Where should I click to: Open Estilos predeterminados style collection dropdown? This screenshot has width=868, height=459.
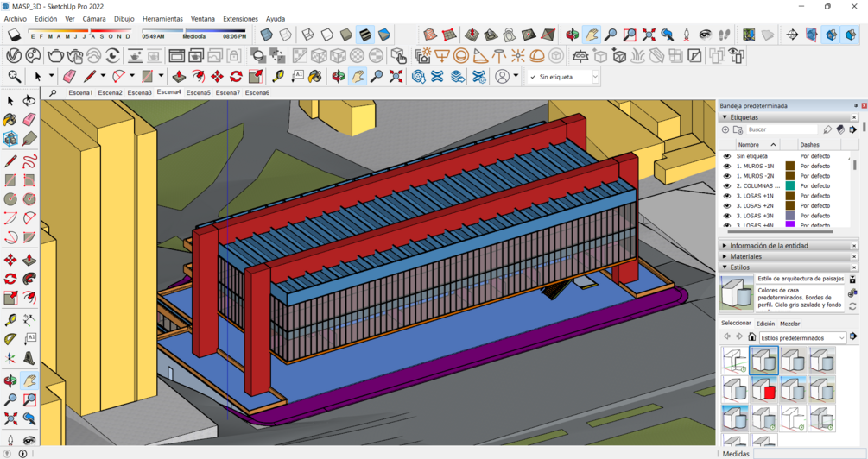pyautogui.click(x=842, y=337)
